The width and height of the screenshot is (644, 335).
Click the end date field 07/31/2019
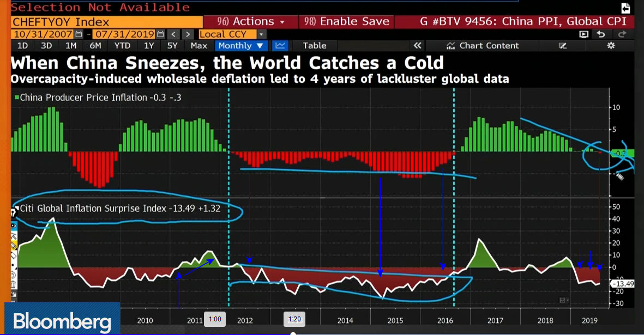click(x=124, y=34)
